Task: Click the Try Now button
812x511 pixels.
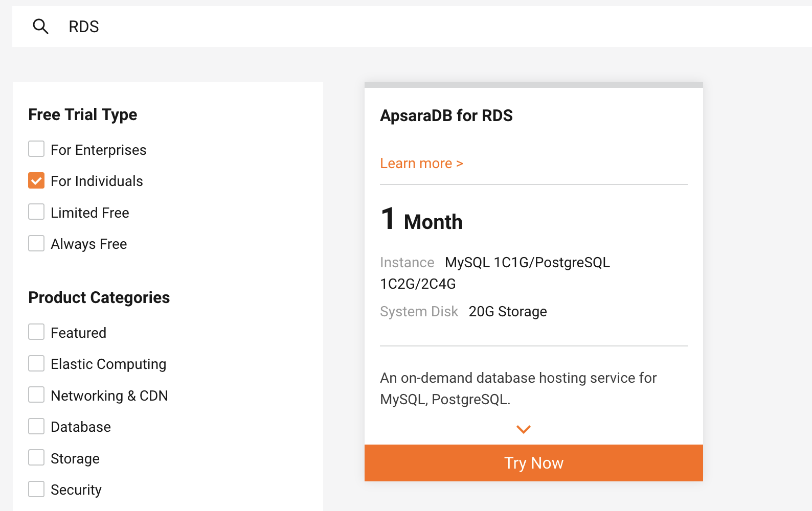Action: coord(534,463)
